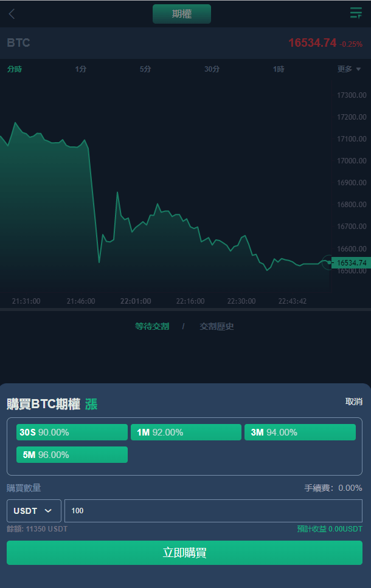This screenshot has height=588, width=371.
Task: Select the 3M 94.00% option
Action: pos(300,432)
